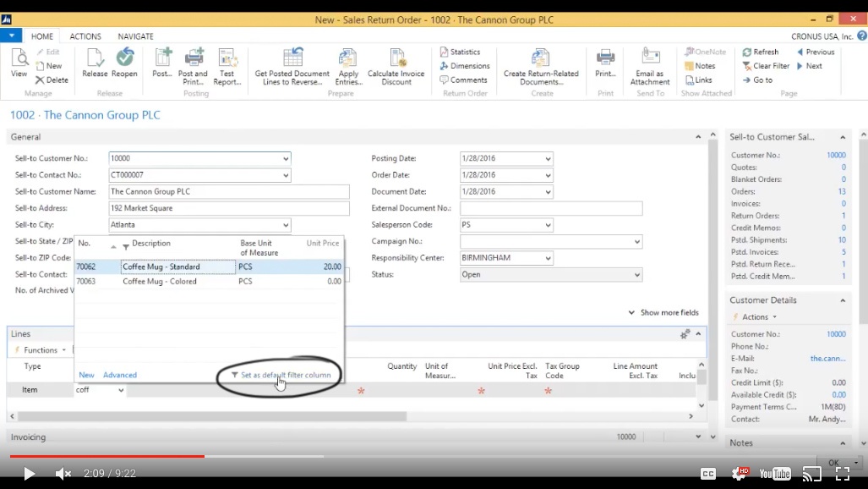Open Sell-to City dropdown
Screen dimensions: 868x489
click(x=286, y=225)
